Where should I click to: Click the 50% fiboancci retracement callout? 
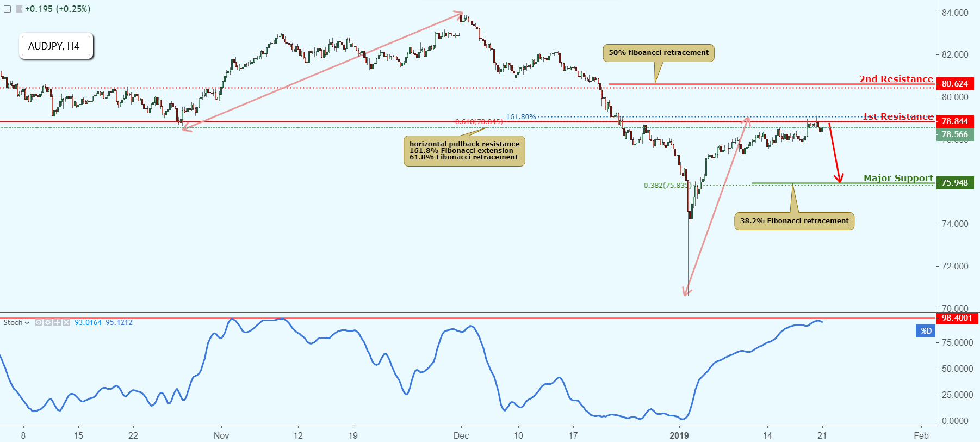[659, 53]
